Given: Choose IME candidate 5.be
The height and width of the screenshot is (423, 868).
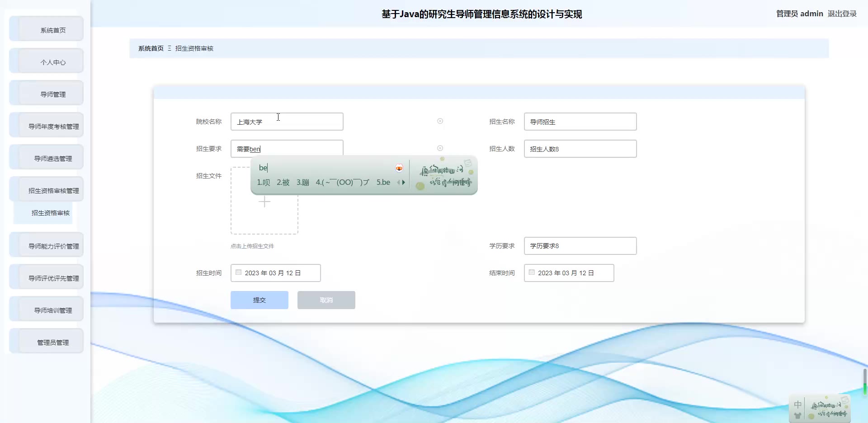Looking at the screenshot, I should pyautogui.click(x=383, y=183).
